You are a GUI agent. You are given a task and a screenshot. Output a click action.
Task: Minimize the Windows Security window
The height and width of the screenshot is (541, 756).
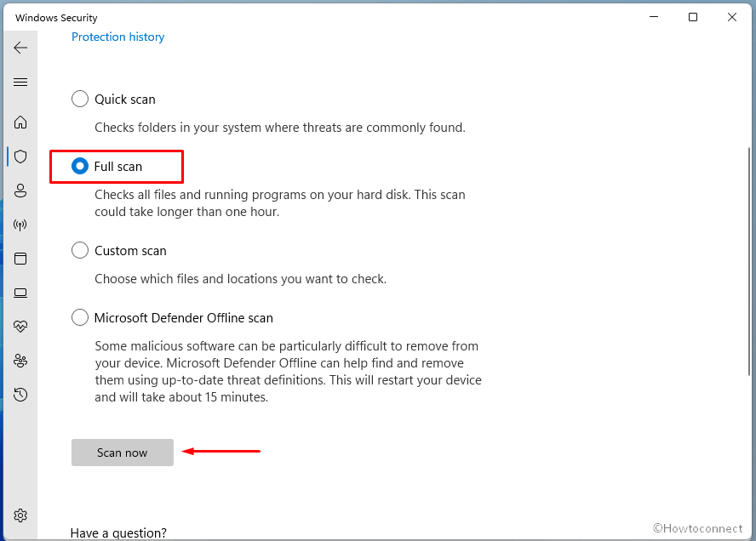click(654, 17)
